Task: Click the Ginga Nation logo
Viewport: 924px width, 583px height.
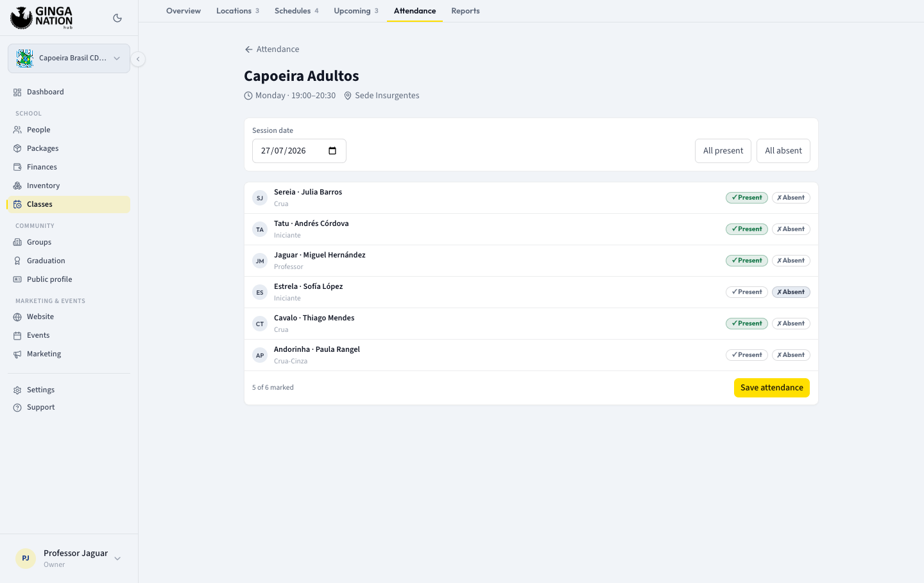Action: click(x=42, y=18)
